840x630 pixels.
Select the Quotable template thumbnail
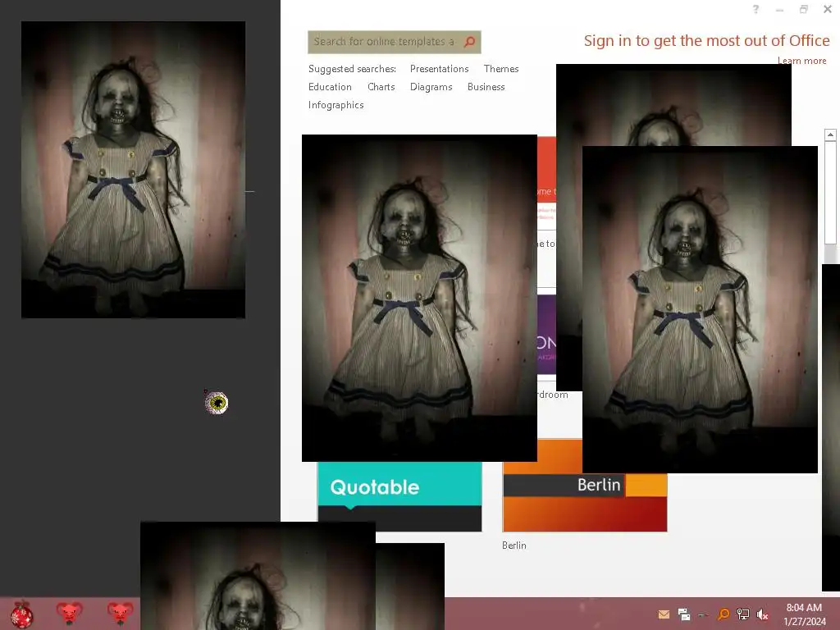tap(399, 496)
